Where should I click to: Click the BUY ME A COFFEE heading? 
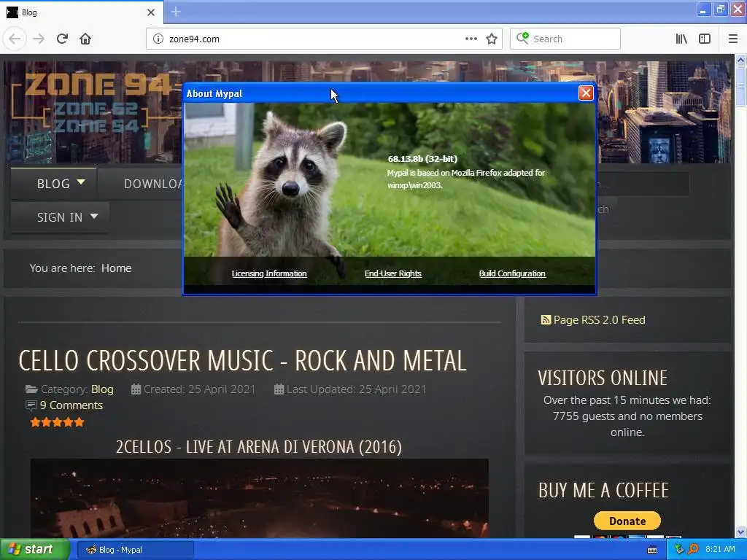(603, 491)
